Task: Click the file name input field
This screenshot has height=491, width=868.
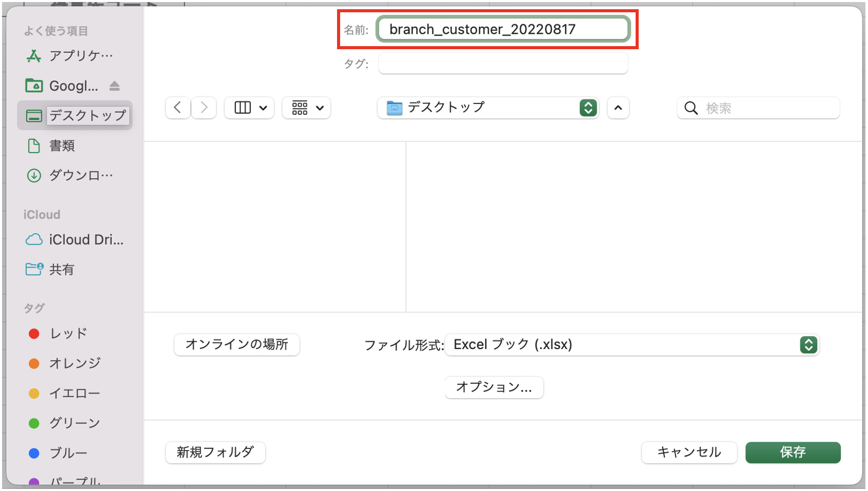Action: 503,29
